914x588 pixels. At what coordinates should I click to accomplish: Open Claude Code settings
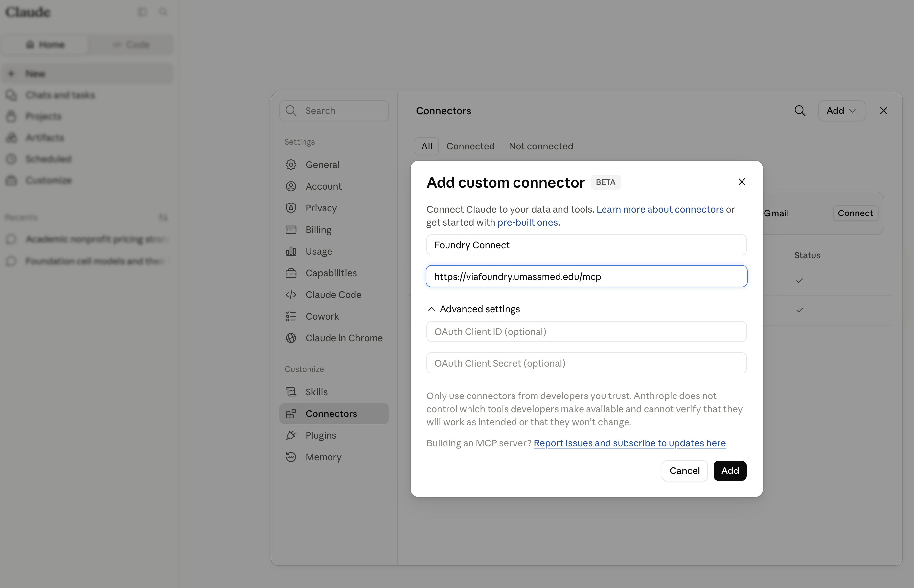pos(334,295)
